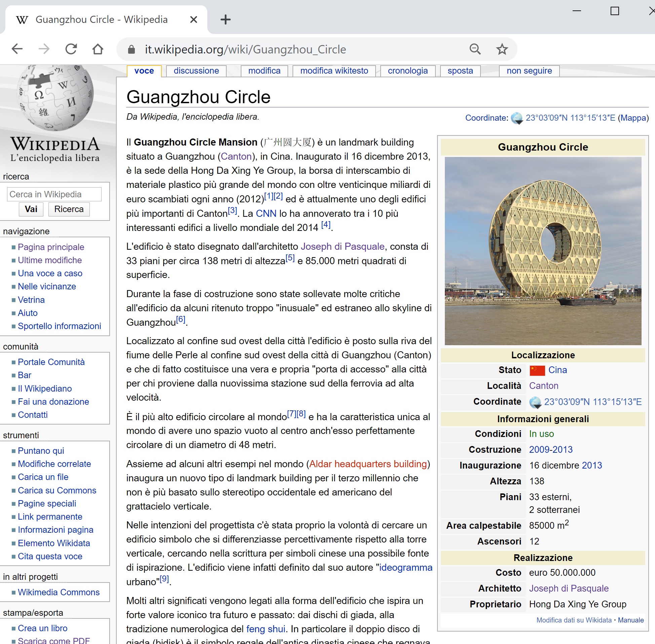
Task: Open Nelle vicinanze link
Action: [x=47, y=286]
